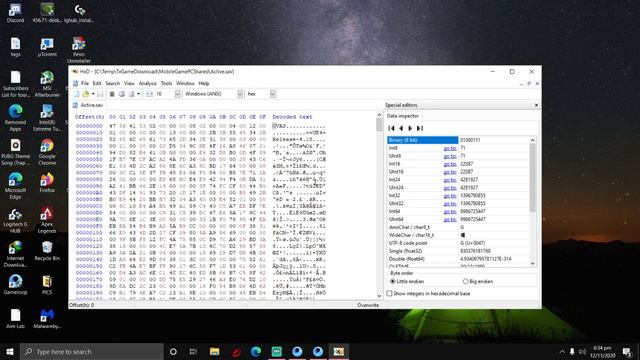Open dropdown arrow next to Open icon

[x=93, y=94]
